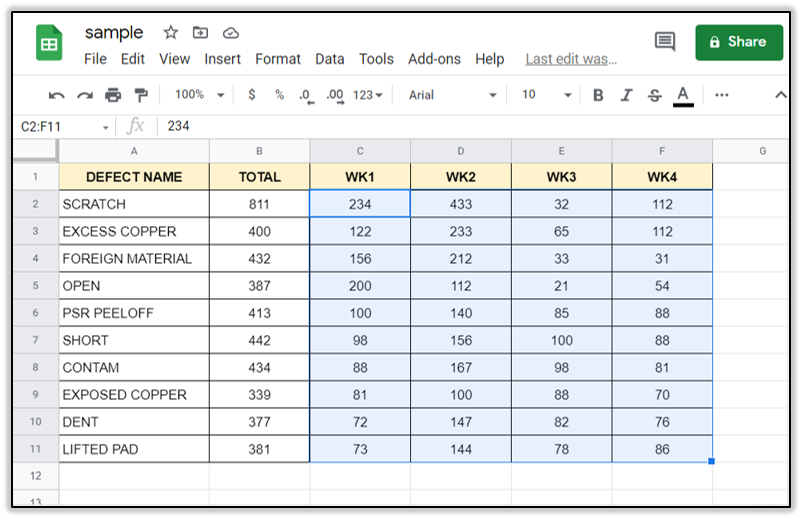
Task: Select the SCRATCH cell in column A
Action: pyautogui.click(x=134, y=204)
